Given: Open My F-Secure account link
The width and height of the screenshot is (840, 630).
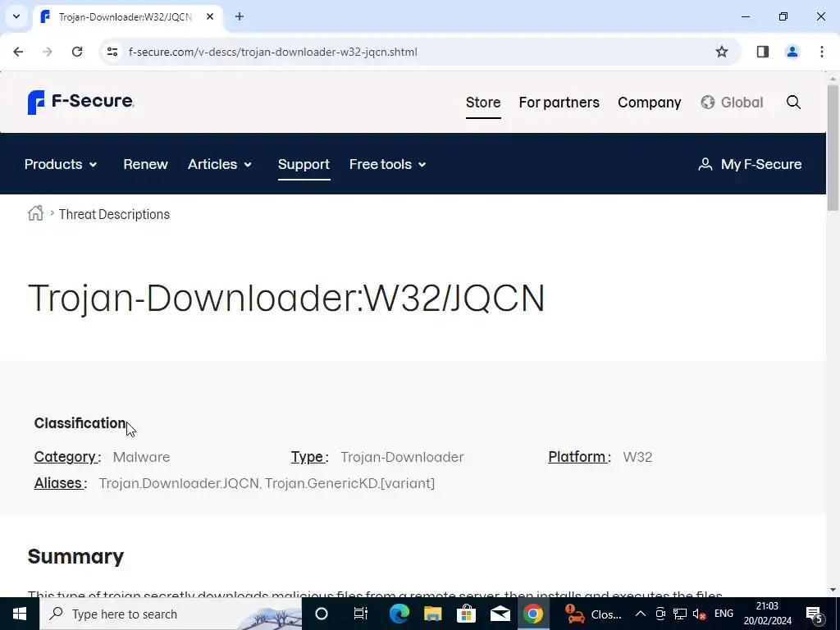Looking at the screenshot, I should pyautogui.click(x=750, y=164).
